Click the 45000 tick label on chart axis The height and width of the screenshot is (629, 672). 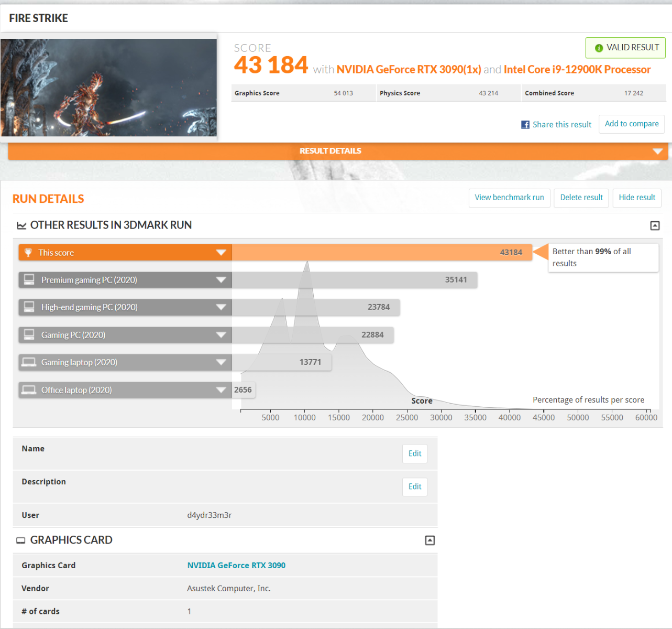(544, 418)
